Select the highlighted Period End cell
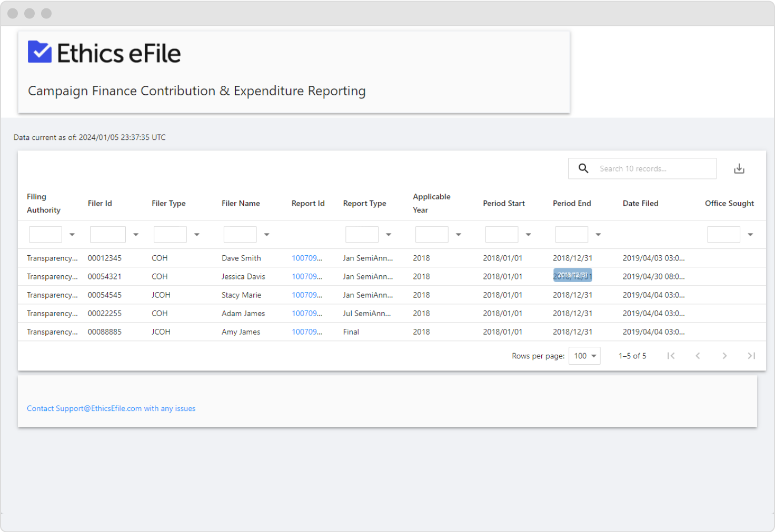 coord(572,276)
